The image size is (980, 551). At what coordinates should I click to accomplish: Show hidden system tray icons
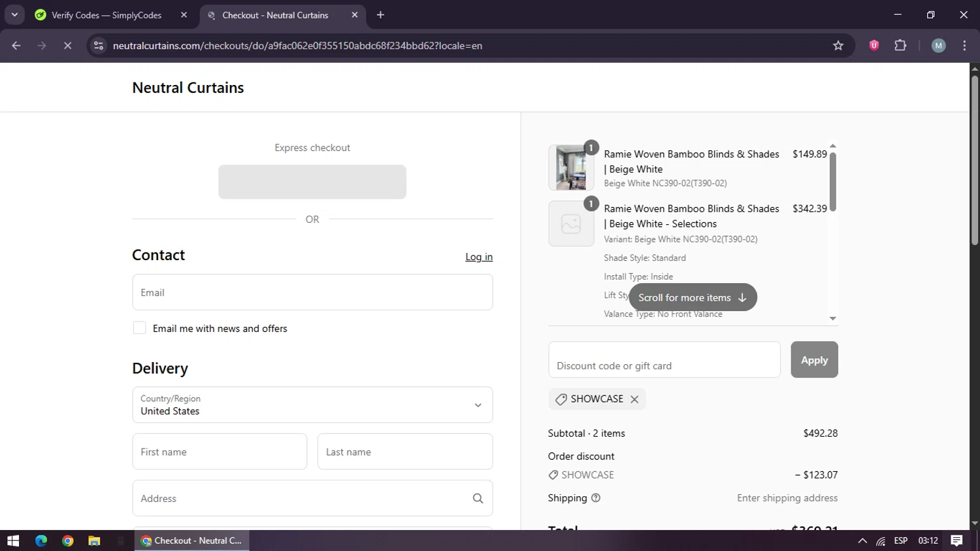click(862, 541)
